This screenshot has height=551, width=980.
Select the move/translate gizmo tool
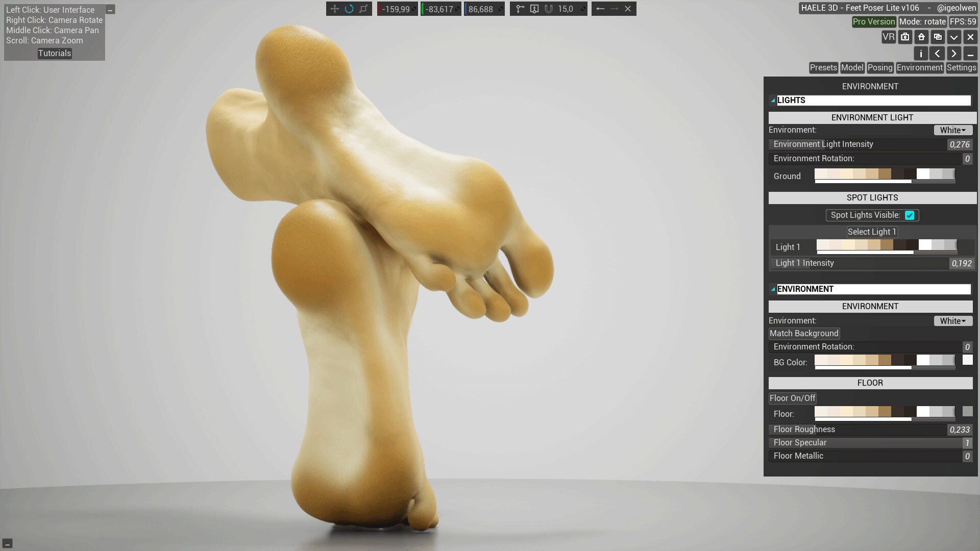(334, 9)
